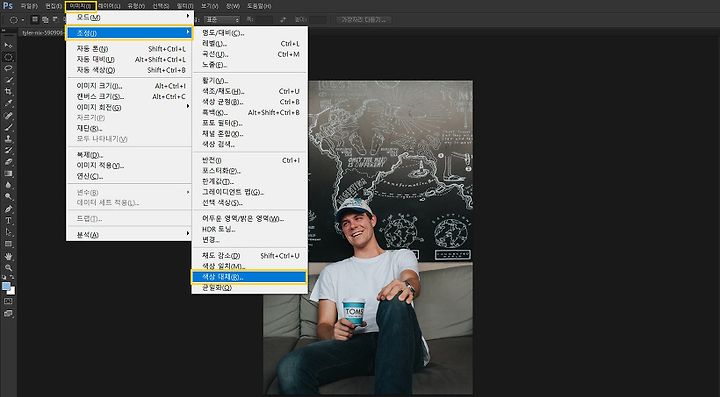
Task: Reset default foreground/background colors icon
Action: click(x=5, y=277)
